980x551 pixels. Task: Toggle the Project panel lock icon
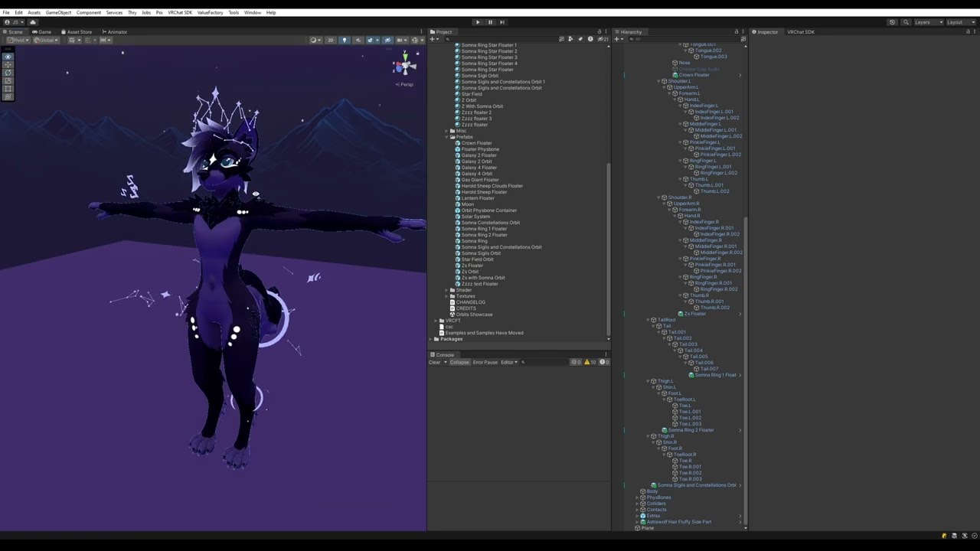click(x=599, y=32)
